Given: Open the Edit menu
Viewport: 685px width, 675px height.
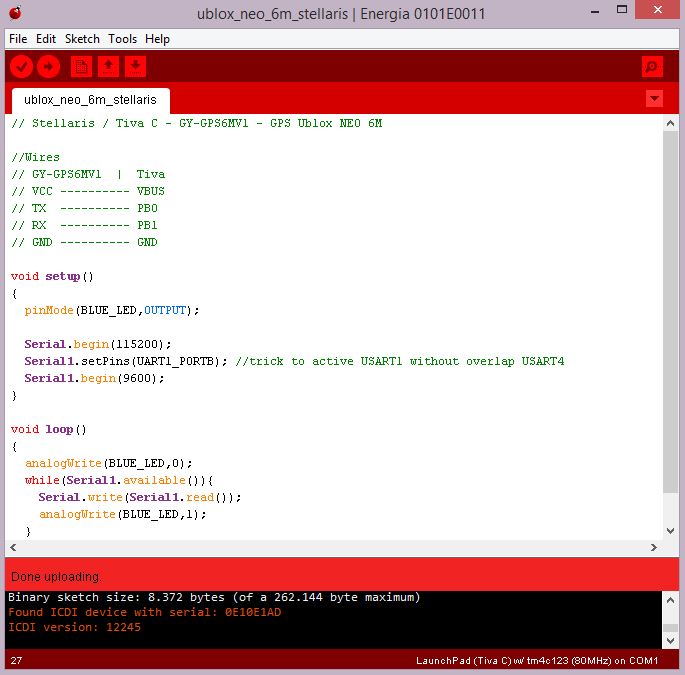Looking at the screenshot, I should coord(46,39).
